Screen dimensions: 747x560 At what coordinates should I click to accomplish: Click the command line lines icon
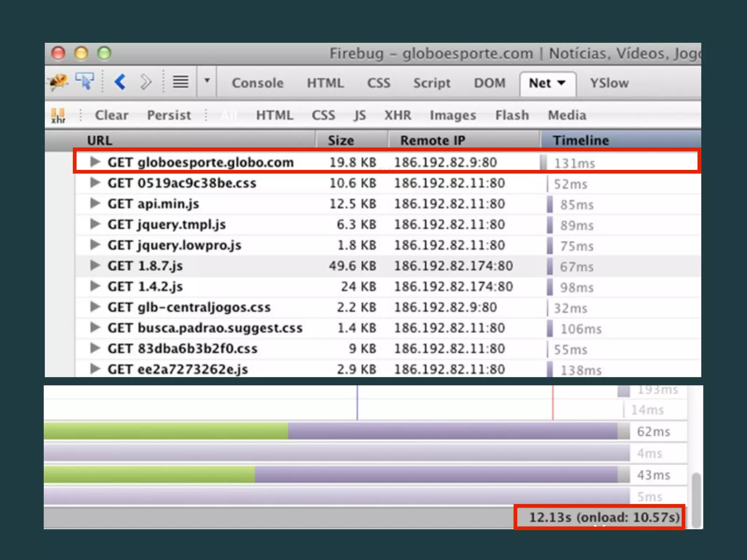pos(181,82)
